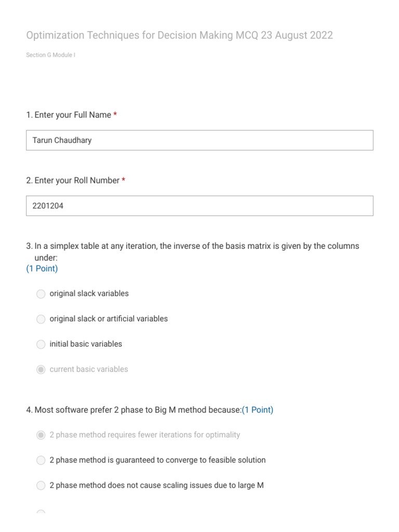The image size is (399, 532).
Task: Click the 'original slack variables' label text
Action: tap(89, 294)
